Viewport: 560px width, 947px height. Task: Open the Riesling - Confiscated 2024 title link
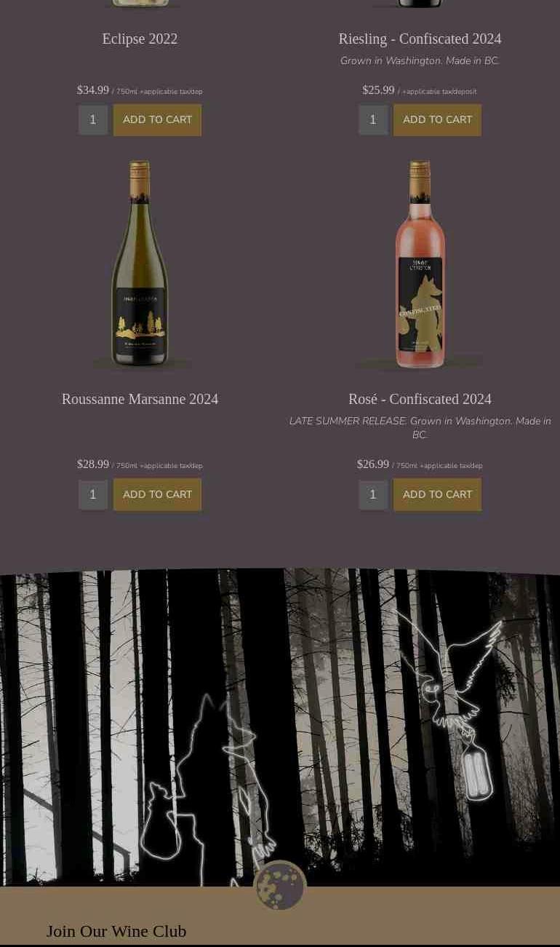click(420, 39)
